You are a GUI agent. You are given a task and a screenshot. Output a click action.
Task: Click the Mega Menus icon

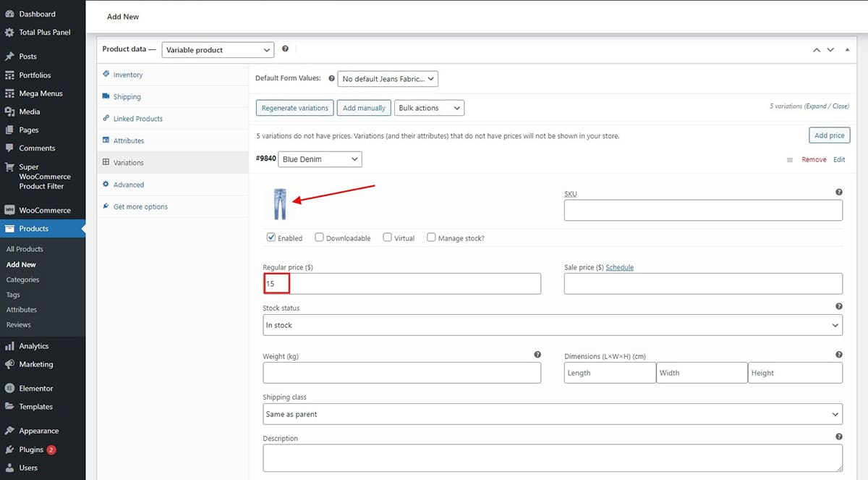(9, 93)
